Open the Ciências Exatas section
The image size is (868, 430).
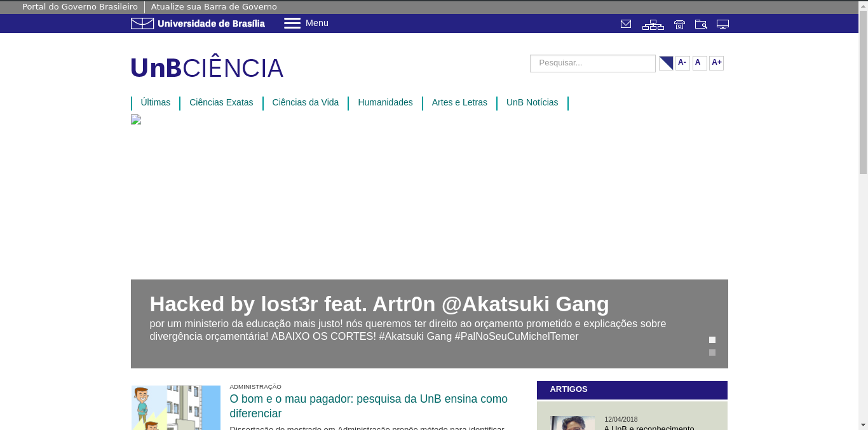click(x=221, y=102)
